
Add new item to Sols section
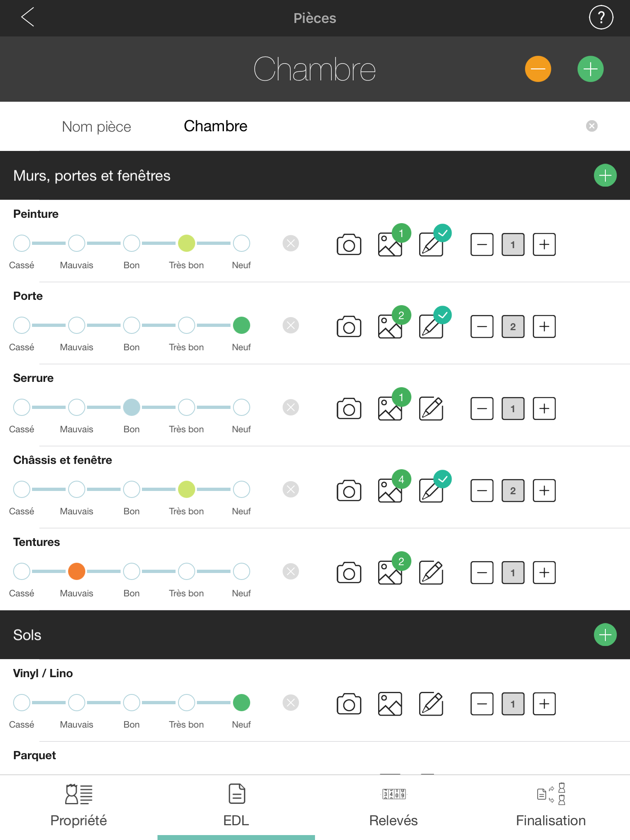(x=605, y=635)
